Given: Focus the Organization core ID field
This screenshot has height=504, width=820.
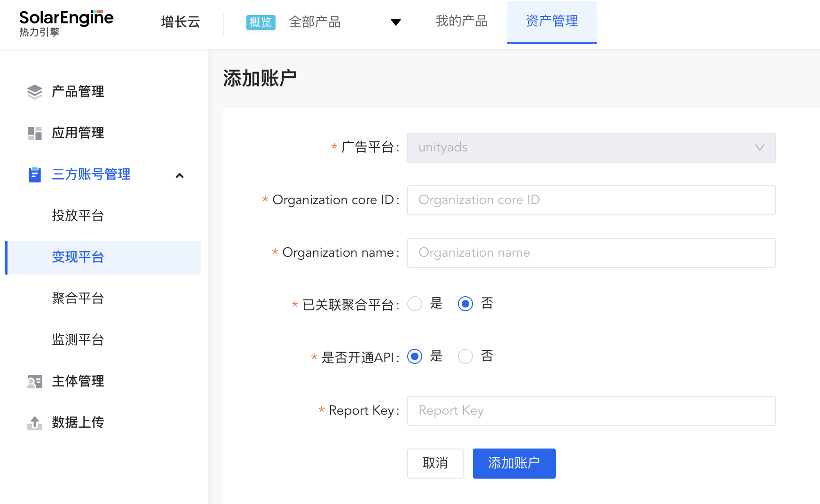Looking at the screenshot, I should 591,200.
